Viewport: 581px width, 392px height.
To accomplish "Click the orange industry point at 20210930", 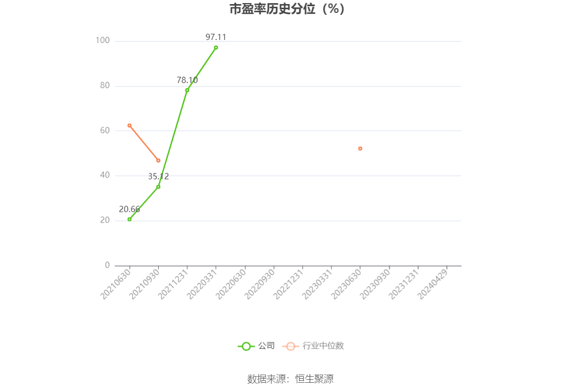I will [x=158, y=161].
